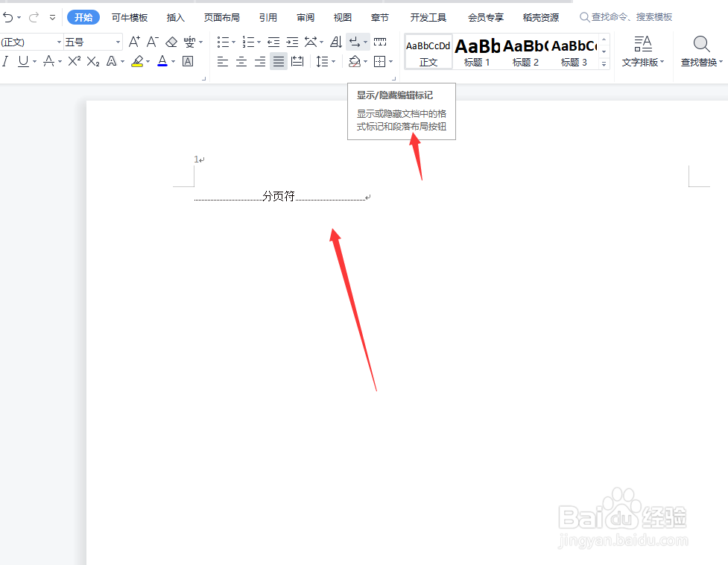The width and height of the screenshot is (728, 565).
Task: Open the 审阅 tab
Action: coord(306,18)
